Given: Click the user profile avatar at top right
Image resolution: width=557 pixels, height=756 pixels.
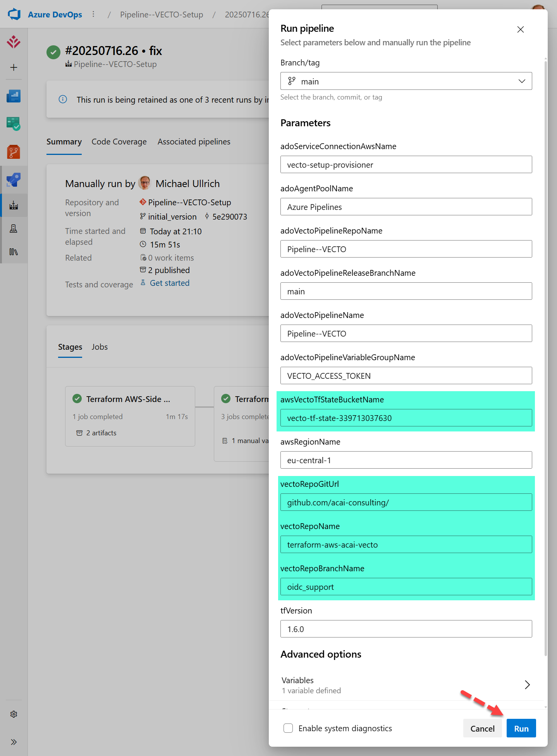Looking at the screenshot, I should tap(538, 8).
